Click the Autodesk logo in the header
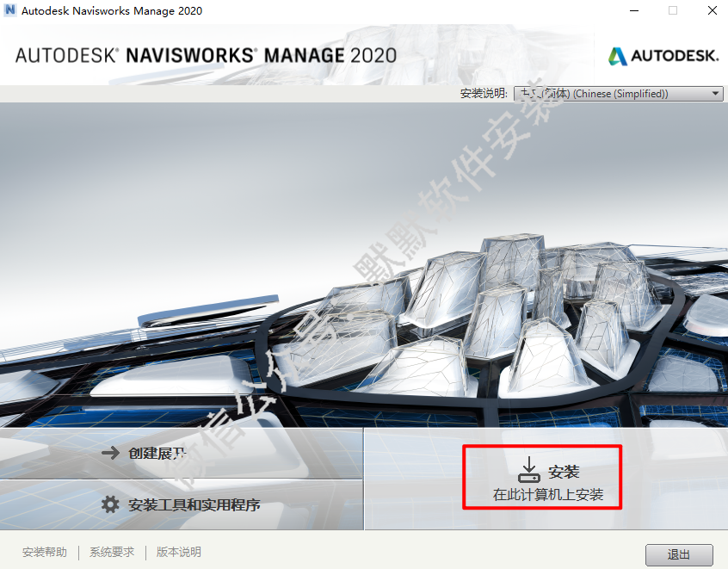The width and height of the screenshot is (728, 569). coord(663,56)
